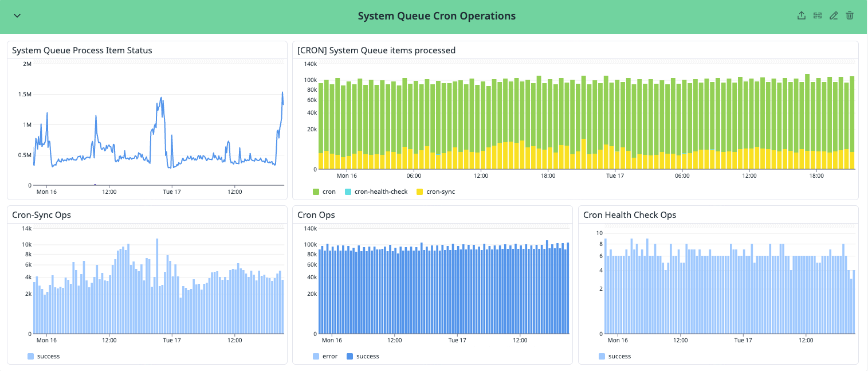Click the delete trash icon in the header
The image size is (868, 371).
click(850, 15)
